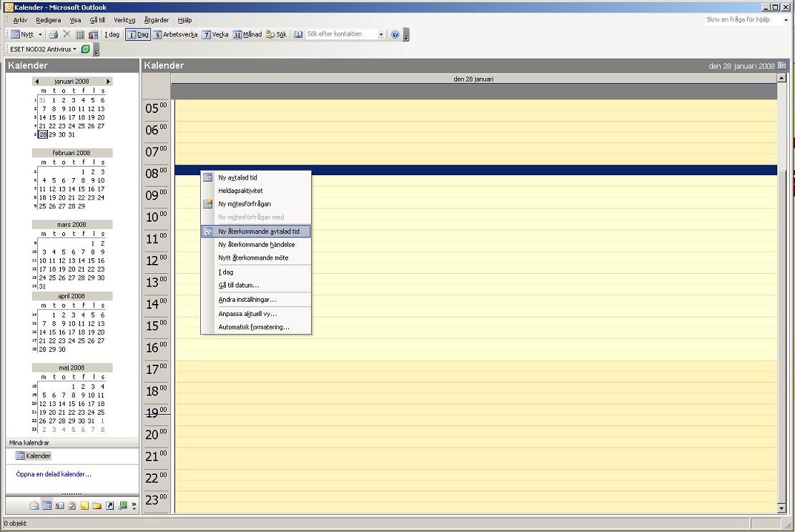This screenshot has height=532, width=795.
Task: Click the calendar color grid toolbar icon
Action: [79, 34]
